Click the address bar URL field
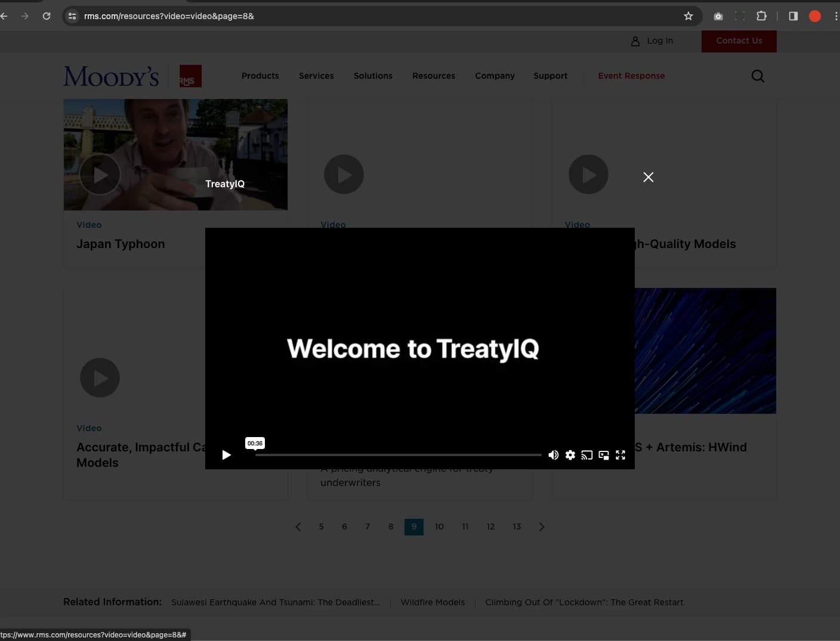This screenshot has width=840, height=641. pos(382,16)
